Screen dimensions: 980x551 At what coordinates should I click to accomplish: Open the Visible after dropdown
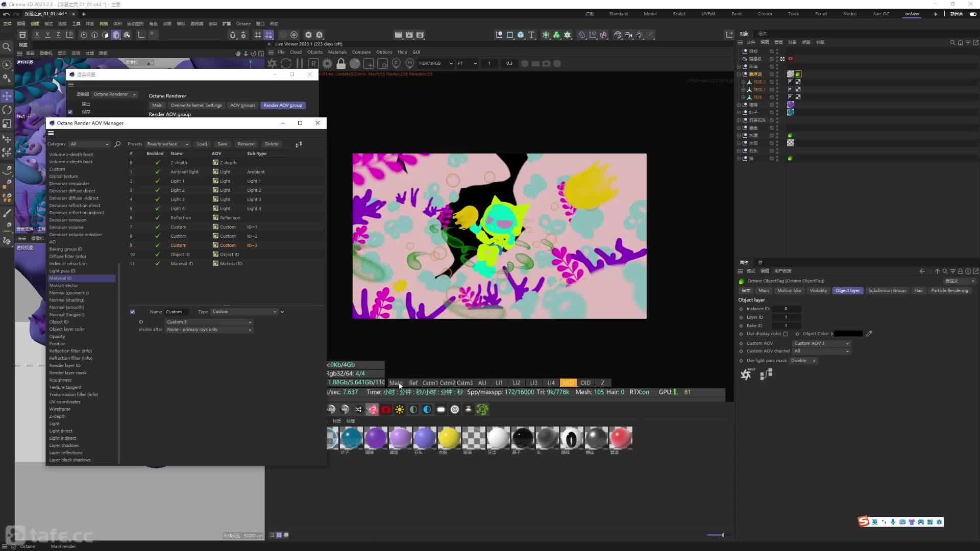coord(209,330)
